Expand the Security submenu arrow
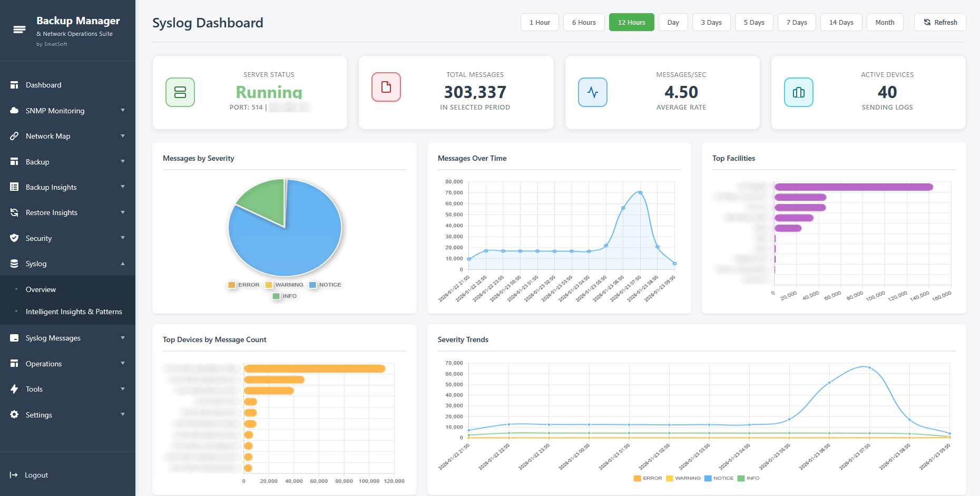 point(123,238)
